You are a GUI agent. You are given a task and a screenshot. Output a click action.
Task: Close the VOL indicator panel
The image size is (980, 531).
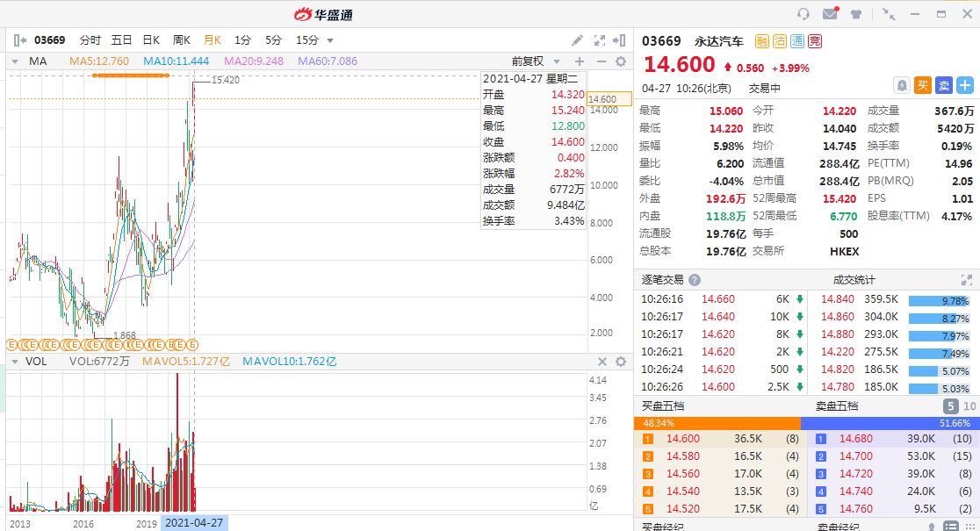[602, 362]
